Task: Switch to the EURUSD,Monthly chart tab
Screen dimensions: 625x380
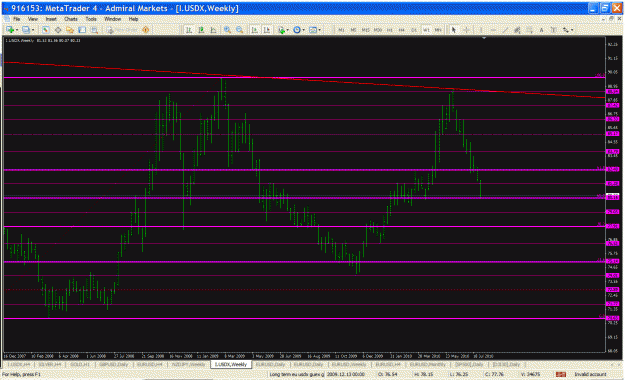Action: [x=428, y=364]
